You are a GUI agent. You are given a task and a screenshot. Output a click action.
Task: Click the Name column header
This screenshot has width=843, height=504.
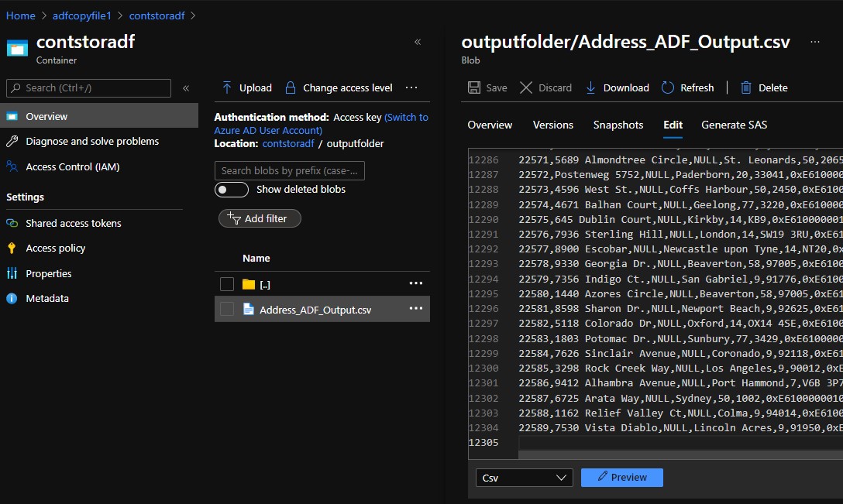click(256, 258)
